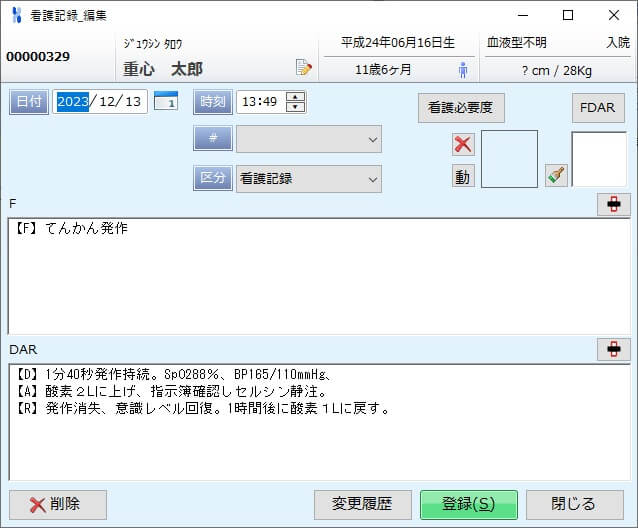This screenshot has height=528, width=638.
Task: Click the 時刻 button
Action: click(213, 102)
